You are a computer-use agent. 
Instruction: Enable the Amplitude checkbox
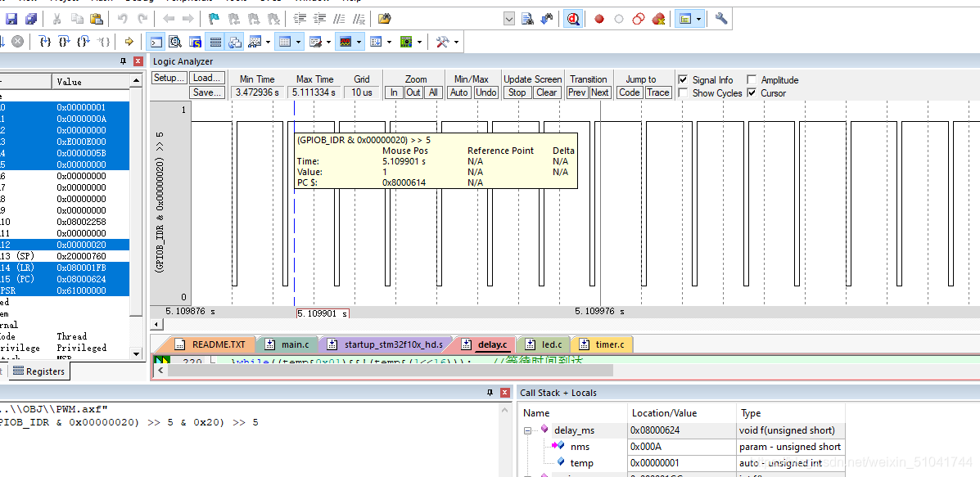pyautogui.click(x=752, y=80)
